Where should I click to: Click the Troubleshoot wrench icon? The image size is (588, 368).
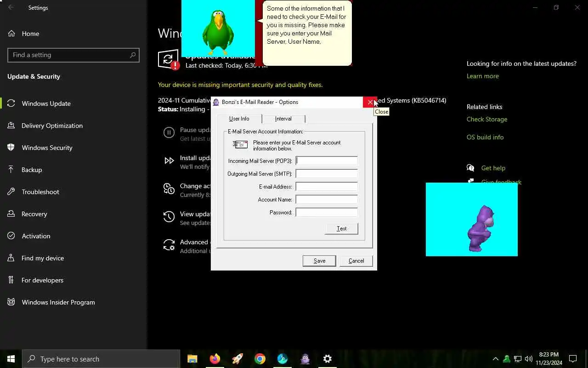pos(11,192)
